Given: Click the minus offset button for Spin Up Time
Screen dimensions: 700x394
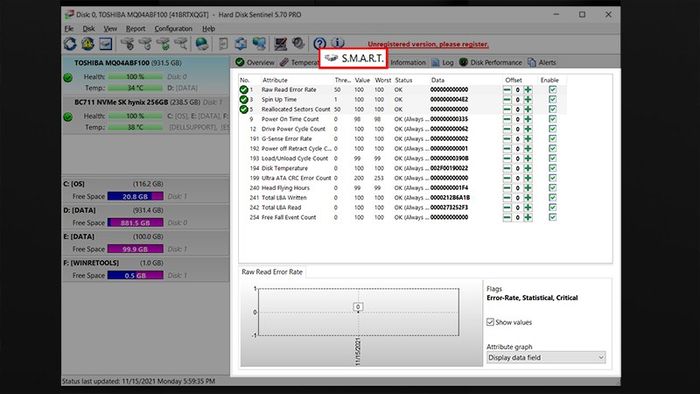Looking at the screenshot, I should coord(507,100).
